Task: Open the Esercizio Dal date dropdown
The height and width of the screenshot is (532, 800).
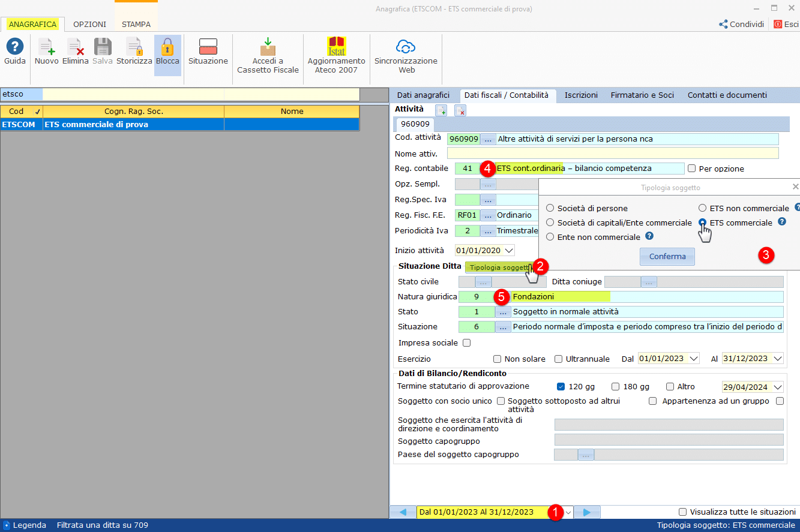Action: click(x=694, y=359)
